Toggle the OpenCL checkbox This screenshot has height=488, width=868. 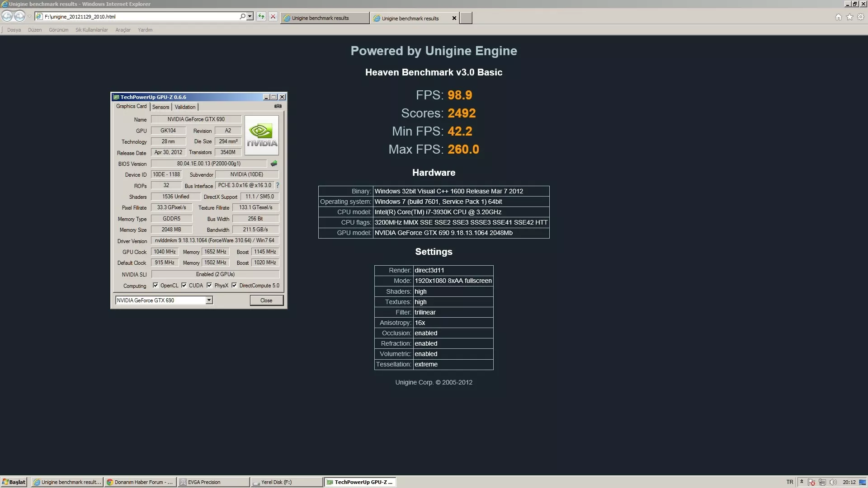pos(156,285)
